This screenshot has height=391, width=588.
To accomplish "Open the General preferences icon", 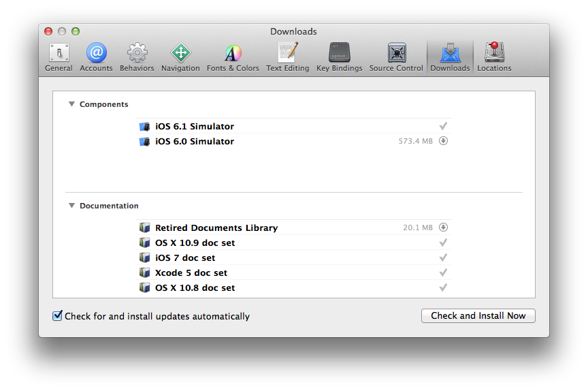I will pos(59,53).
